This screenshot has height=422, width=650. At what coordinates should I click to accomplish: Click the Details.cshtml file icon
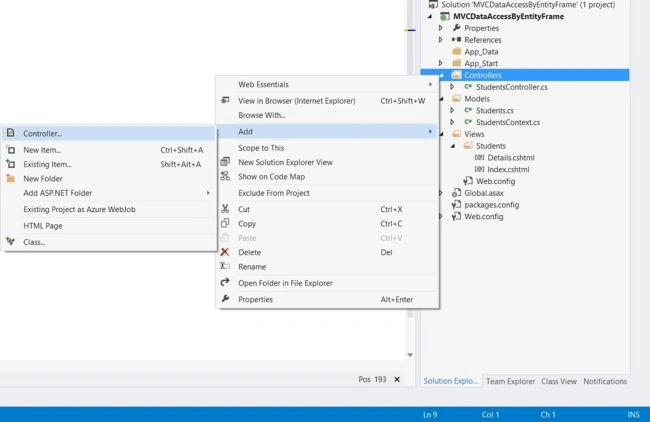click(x=479, y=158)
